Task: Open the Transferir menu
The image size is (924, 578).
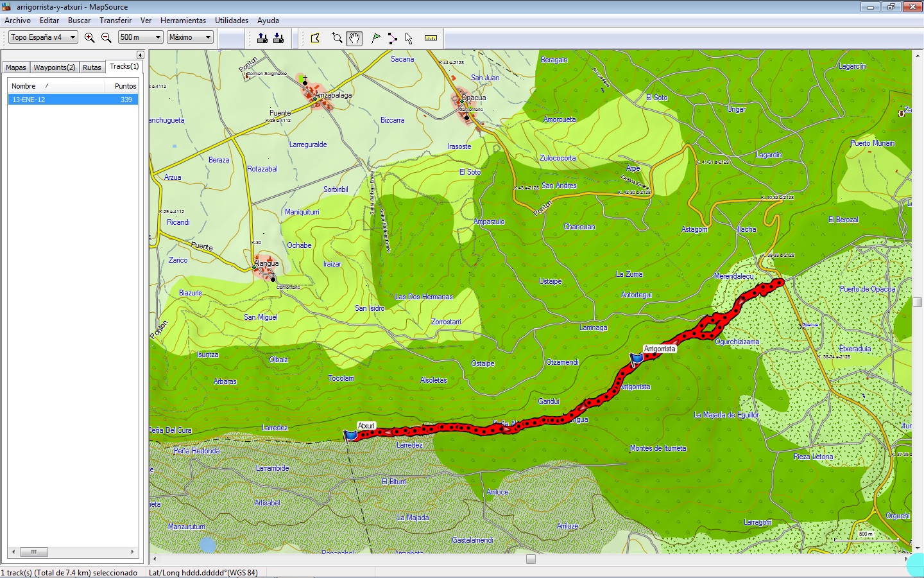Action: pos(116,21)
